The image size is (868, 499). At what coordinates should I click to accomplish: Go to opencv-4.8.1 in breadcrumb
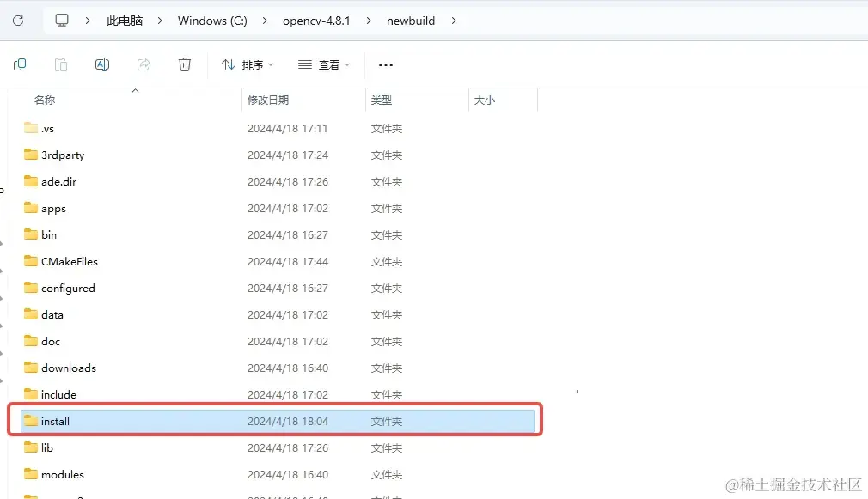tap(316, 21)
